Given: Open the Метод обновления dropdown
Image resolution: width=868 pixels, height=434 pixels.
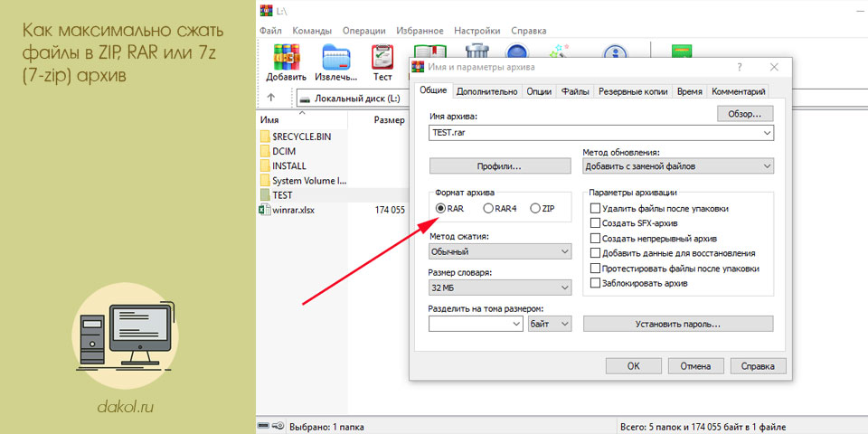Looking at the screenshot, I should [678, 165].
